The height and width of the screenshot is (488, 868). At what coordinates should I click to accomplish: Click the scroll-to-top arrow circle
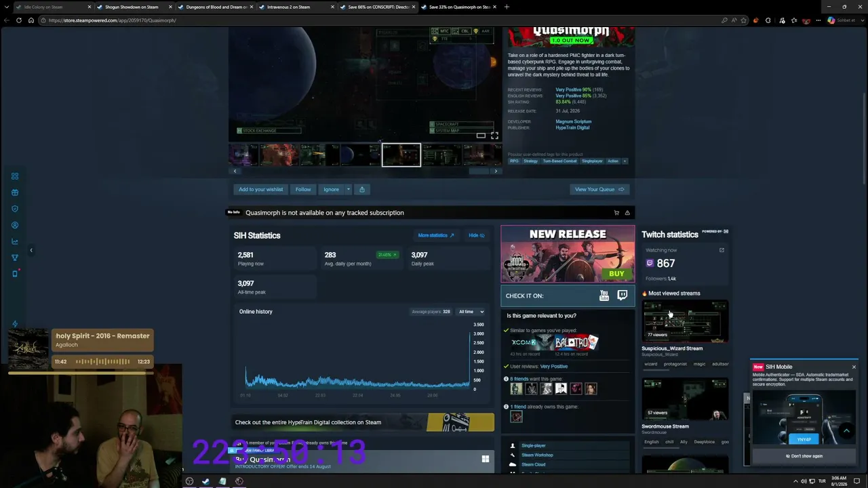click(x=846, y=431)
